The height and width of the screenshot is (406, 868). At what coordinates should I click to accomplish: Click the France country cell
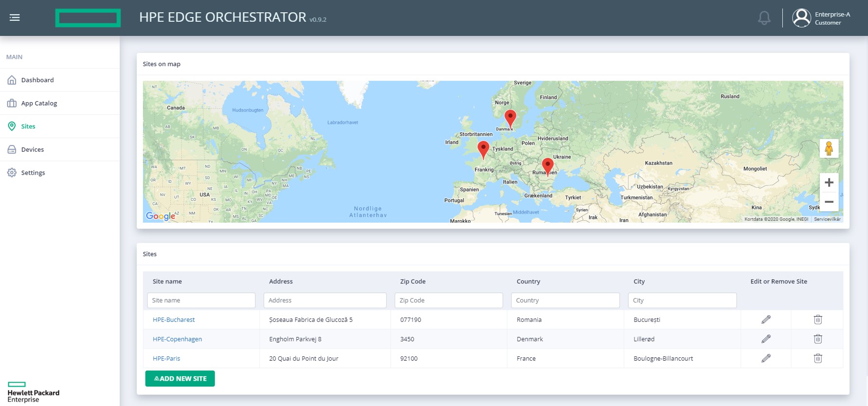[526, 358]
